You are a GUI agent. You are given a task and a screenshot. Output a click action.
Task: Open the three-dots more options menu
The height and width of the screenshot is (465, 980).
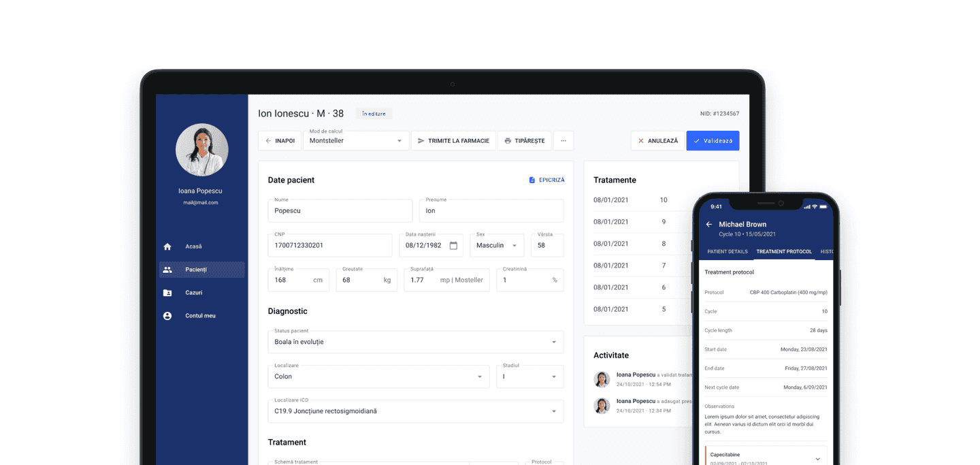tap(563, 141)
